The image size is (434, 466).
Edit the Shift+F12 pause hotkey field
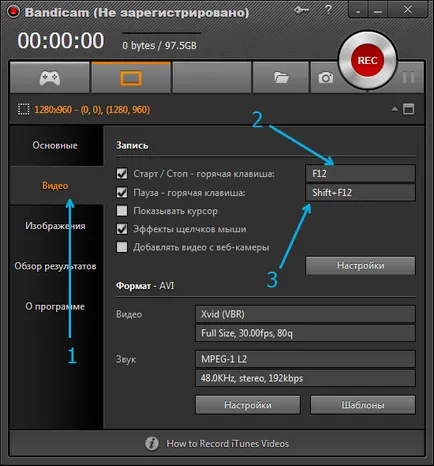pyautogui.click(x=360, y=193)
